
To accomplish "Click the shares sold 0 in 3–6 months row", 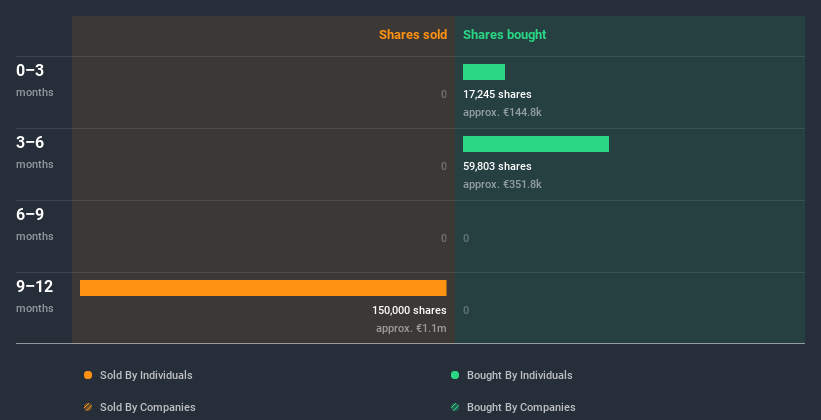I will (444, 167).
